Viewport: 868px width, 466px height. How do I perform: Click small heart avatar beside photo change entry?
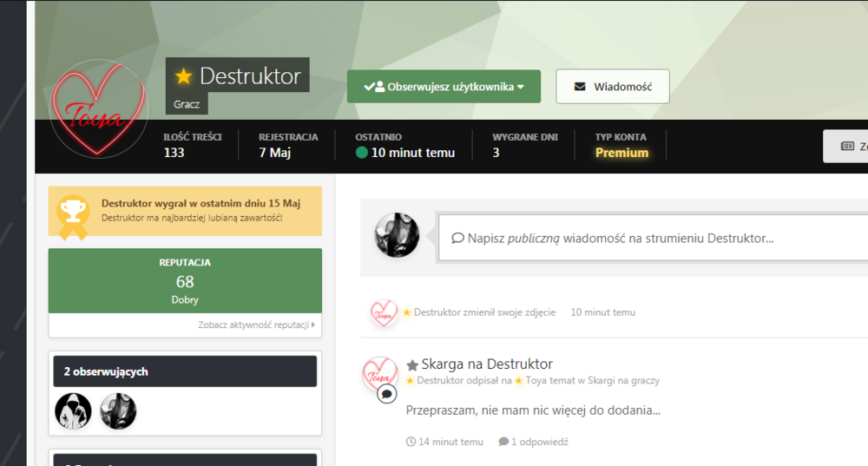click(x=385, y=312)
